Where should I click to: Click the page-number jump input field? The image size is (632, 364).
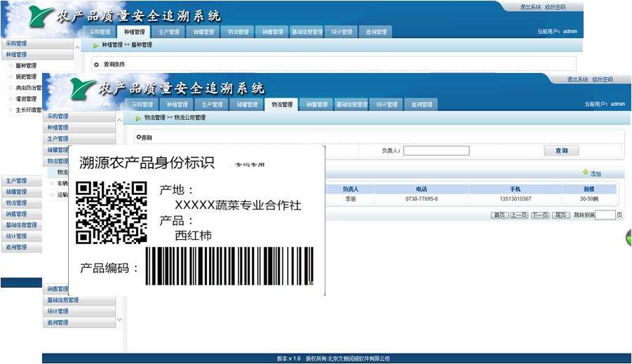[605, 215]
